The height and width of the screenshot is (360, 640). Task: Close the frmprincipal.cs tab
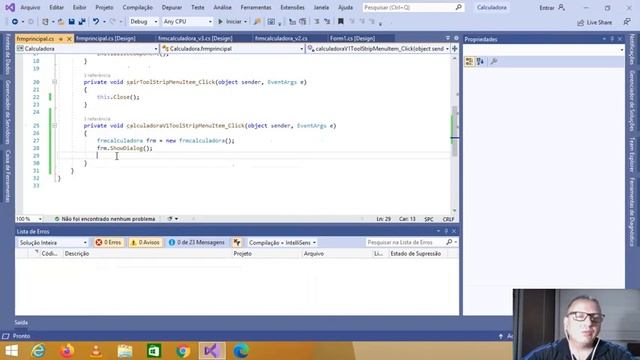click(x=69, y=39)
